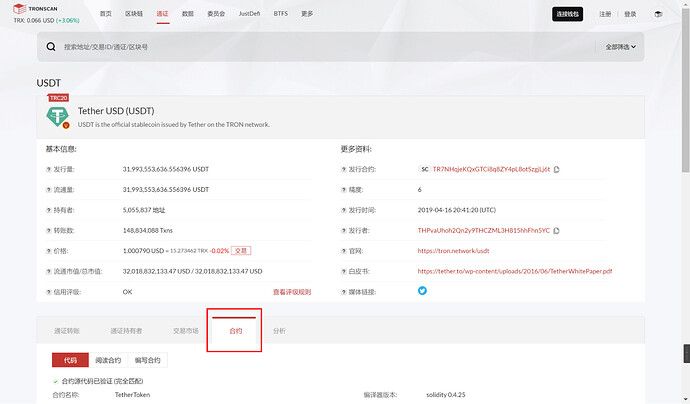Click the holders value 5,055,837 地址
This screenshot has height=404, width=690.
pos(144,210)
